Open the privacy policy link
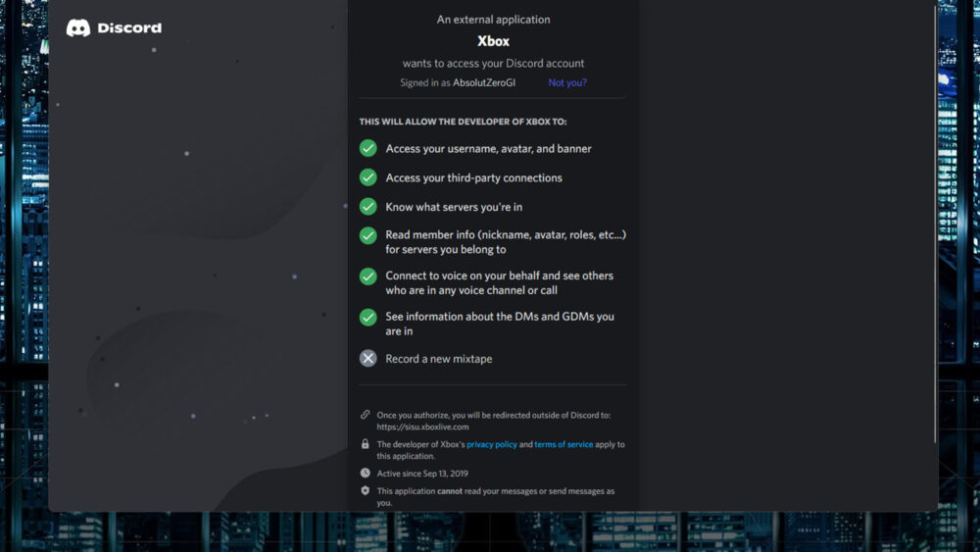 491,444
